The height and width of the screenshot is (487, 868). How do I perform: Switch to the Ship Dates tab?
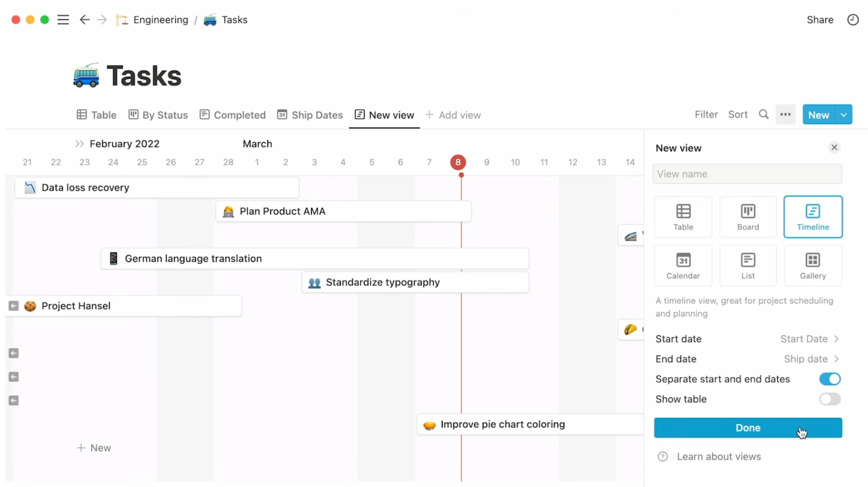point(310,115)
